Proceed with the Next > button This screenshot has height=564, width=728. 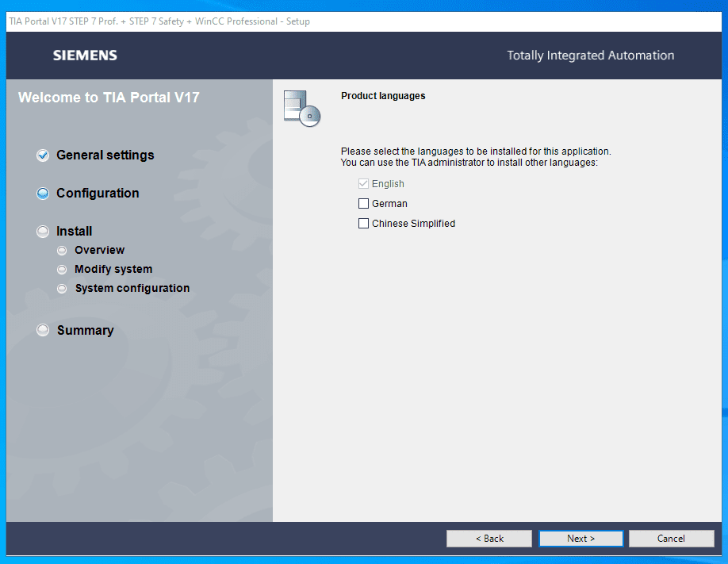[x=580, y=539]
